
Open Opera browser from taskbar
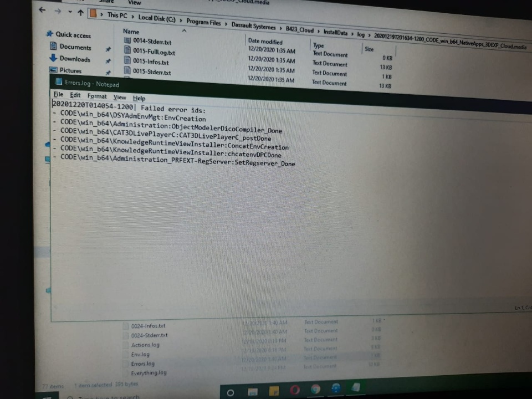[x=294, y=390]
